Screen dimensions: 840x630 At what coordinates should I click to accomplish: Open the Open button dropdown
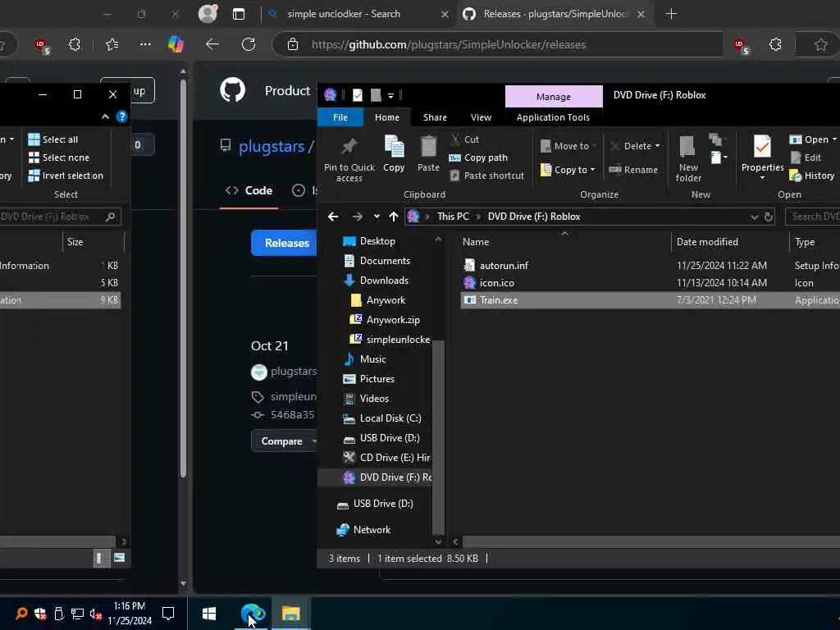tap(834, 139)
